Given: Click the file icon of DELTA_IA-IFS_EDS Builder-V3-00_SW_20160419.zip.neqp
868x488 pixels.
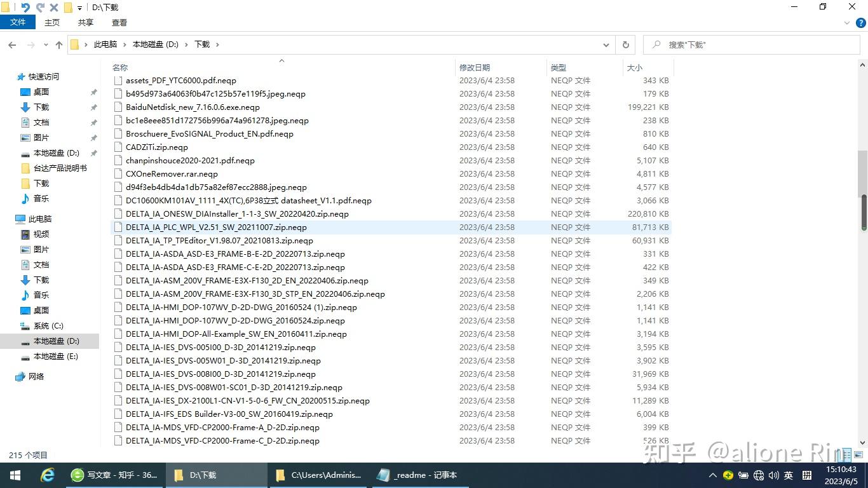Looking at the screenshot, I should click(x=118, y=414).
